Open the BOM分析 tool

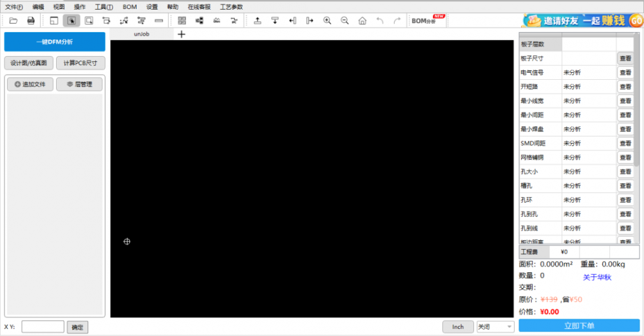click(428, 20)
